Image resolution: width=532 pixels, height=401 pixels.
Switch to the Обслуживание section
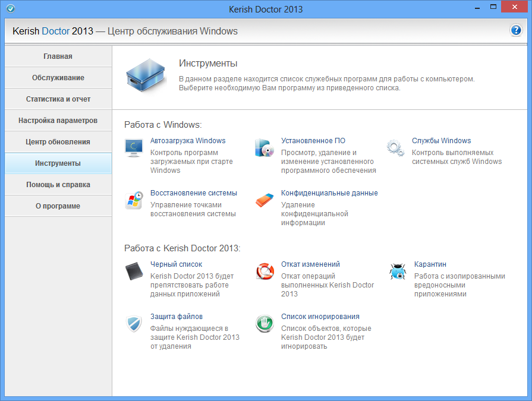tap(58, 78)
